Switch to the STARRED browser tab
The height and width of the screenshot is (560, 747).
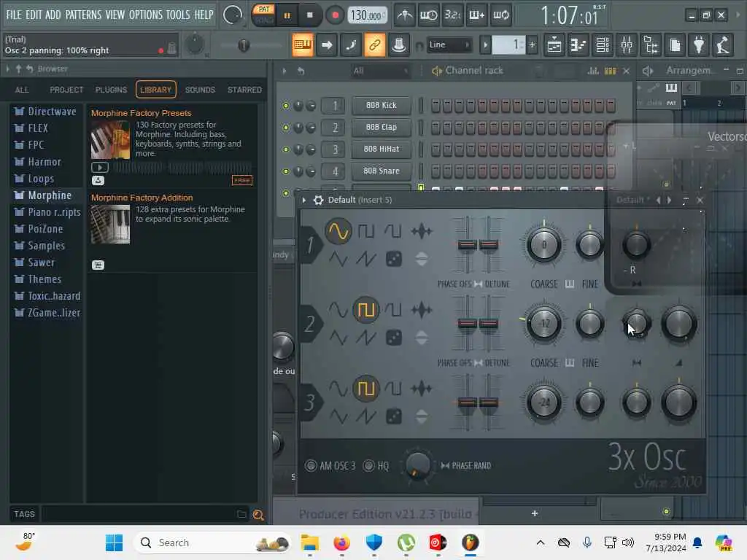coord(244,90)
